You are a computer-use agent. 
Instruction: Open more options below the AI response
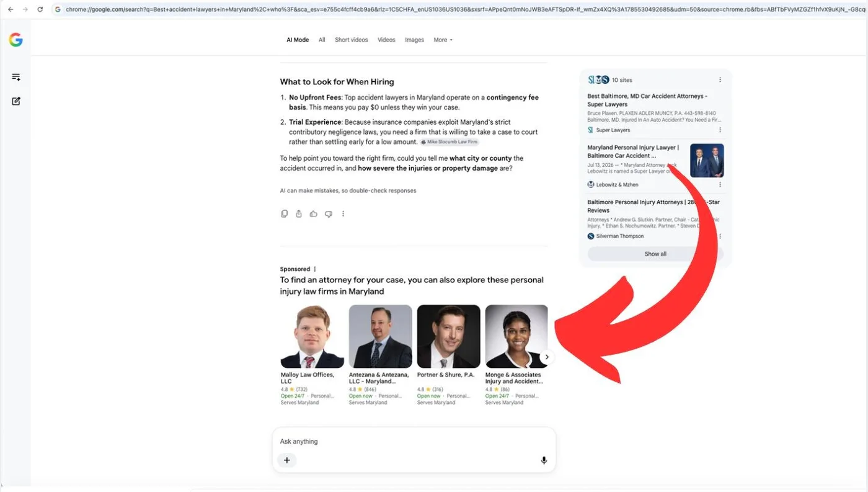click(343, 213)
